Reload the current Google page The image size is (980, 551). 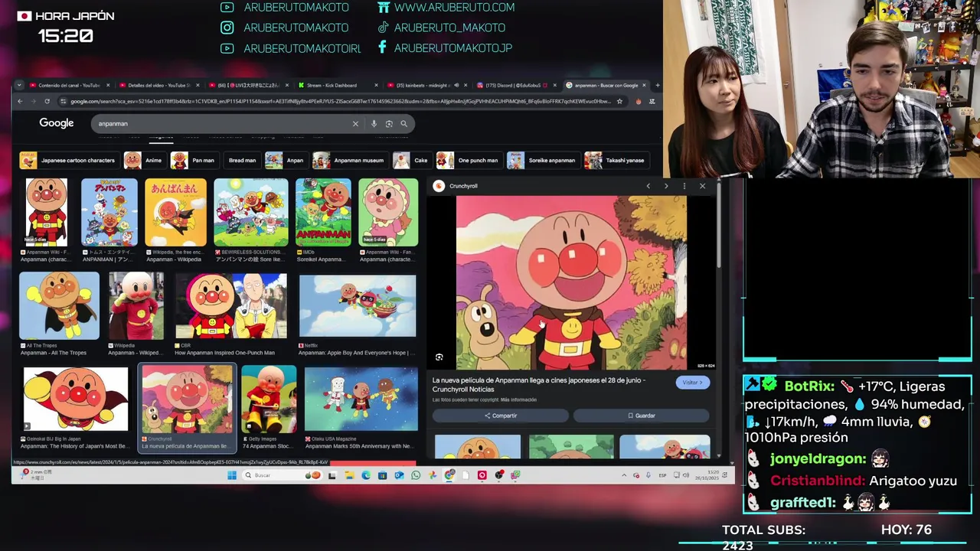tap(47, 101)
